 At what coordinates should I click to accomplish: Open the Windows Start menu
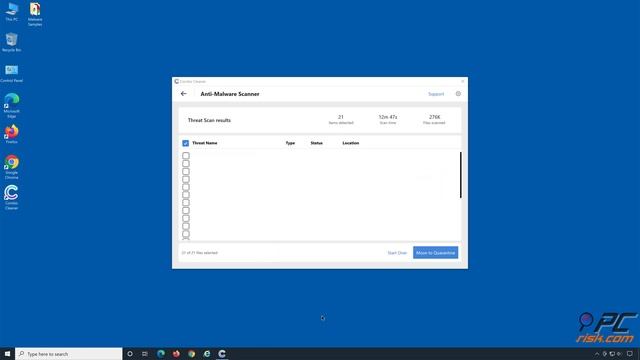(x=7, y=353)
